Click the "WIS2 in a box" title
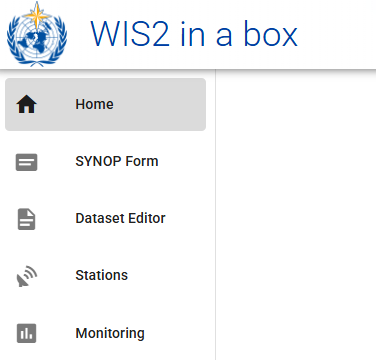The image size is (376, 360). pos(194,34)
